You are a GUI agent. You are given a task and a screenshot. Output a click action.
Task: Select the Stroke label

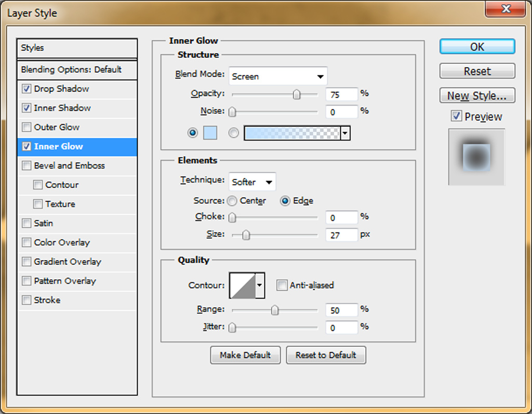coord(47,300)
